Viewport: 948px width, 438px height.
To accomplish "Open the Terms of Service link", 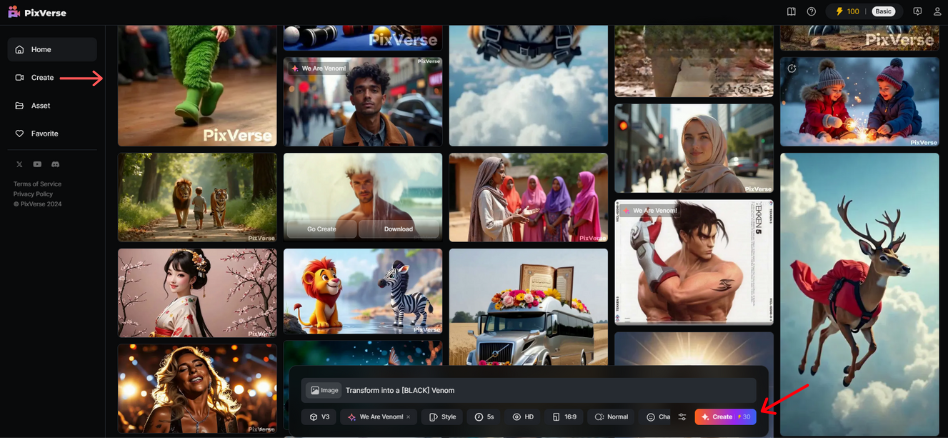I will click(x=37, y=184).
